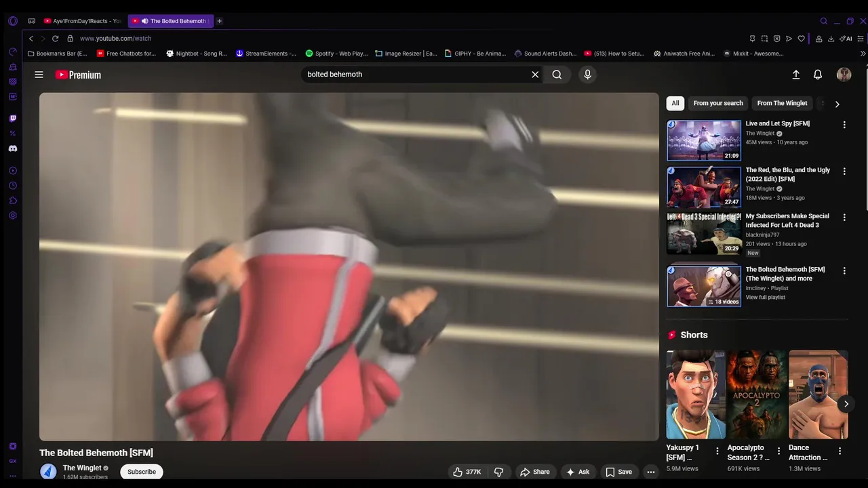Open Spotify Web Player bookmark
868x488 pixels.
[x=336, y=54]
